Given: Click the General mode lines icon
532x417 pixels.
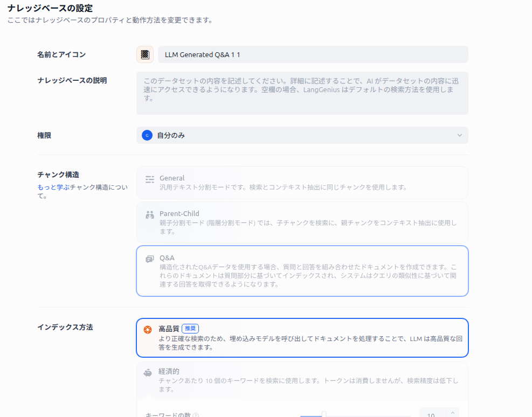Looking at the screenshot, I should coord(150,179).
